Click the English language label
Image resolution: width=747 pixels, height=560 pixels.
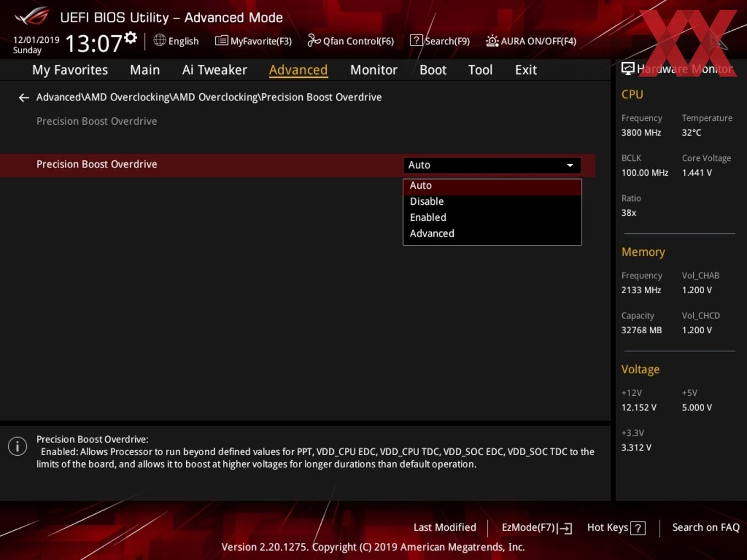tap(183, 41)
